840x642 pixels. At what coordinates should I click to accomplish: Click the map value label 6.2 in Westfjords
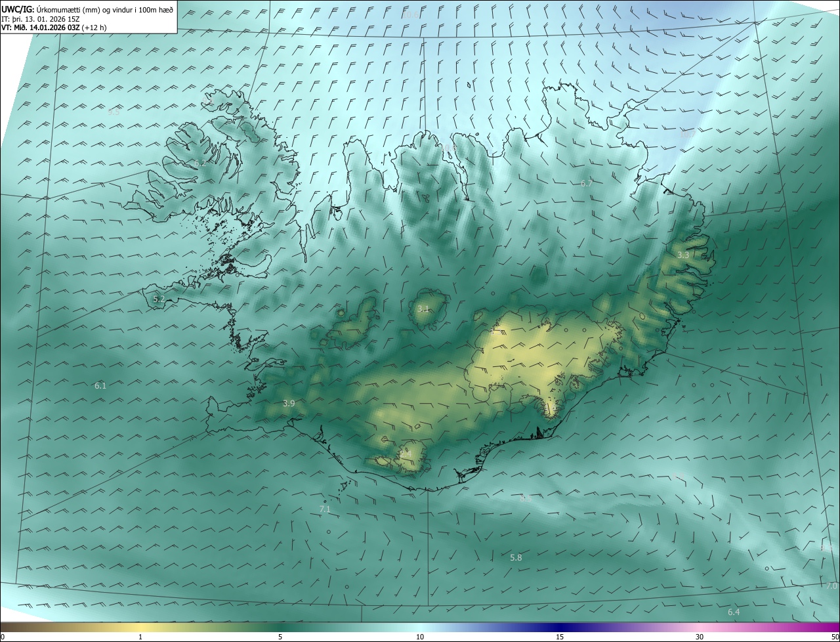click(x=200, y=163)
